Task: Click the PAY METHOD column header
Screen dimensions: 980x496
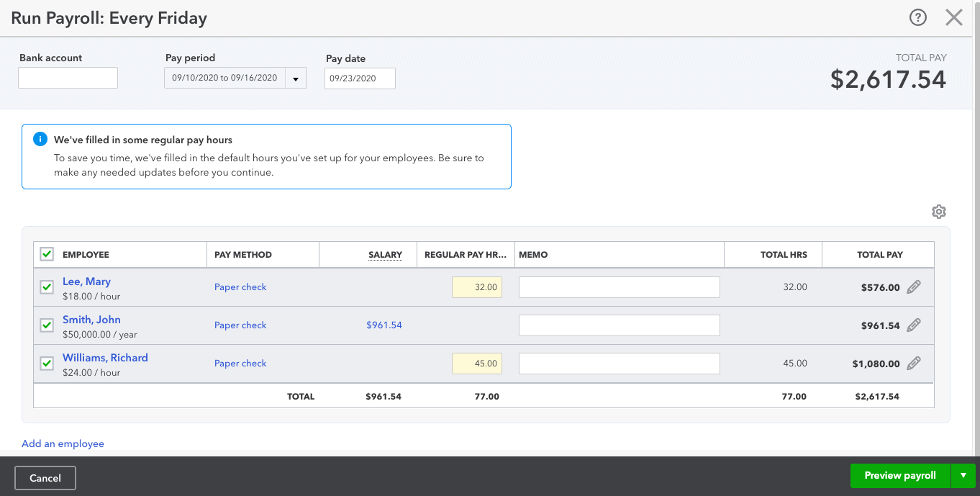Action: (243, 254)
